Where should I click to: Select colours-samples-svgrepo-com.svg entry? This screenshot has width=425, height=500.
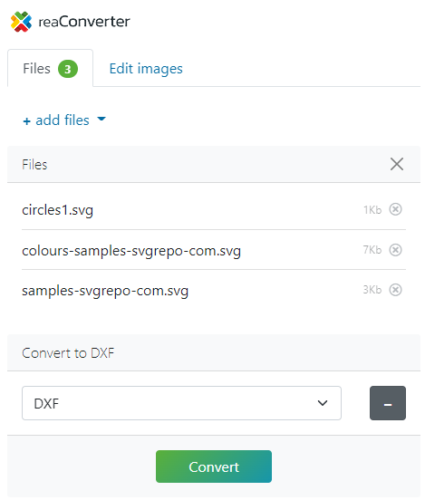pyautogui.click(x=214, y=250)
